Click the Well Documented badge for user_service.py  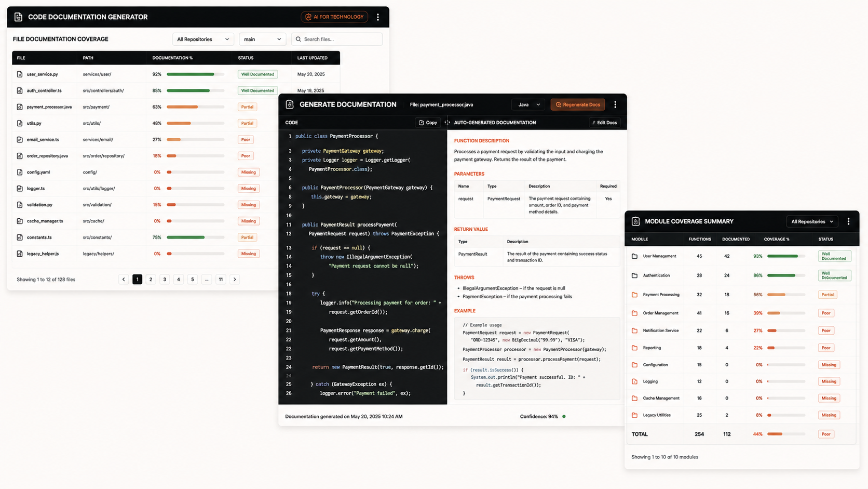coord(257,74)
